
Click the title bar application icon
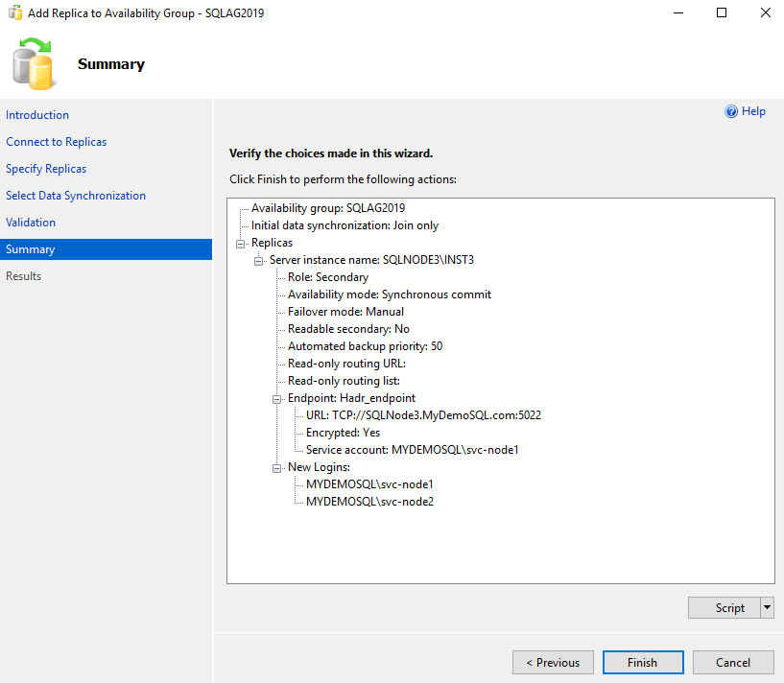[x=15, y=13]
